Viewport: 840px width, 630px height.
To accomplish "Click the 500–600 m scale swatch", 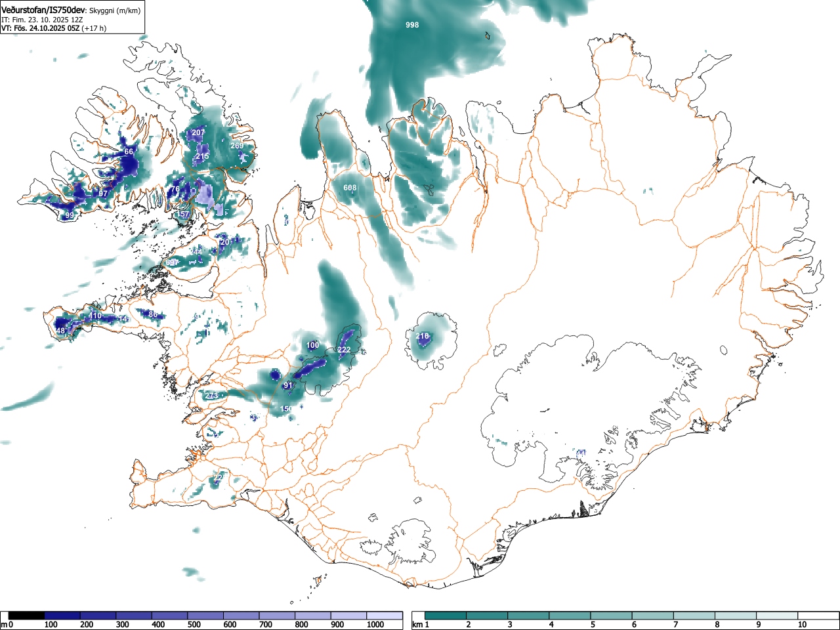I will click(205, 616).
